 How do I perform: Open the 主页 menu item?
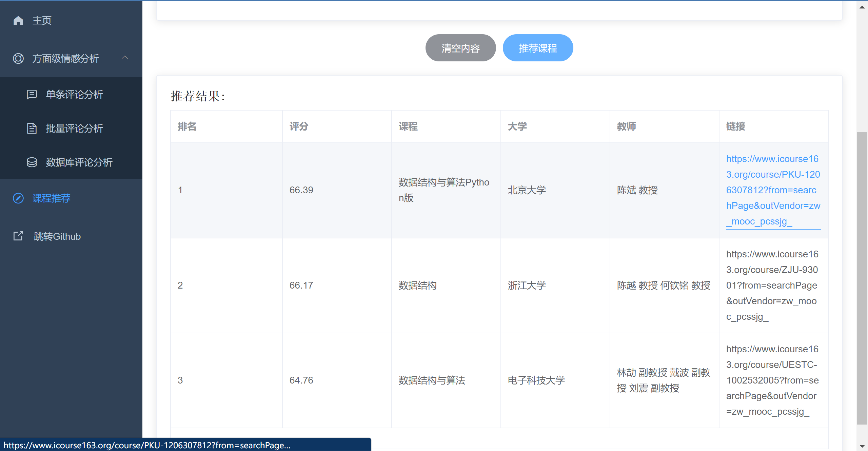tap(42, 21)
